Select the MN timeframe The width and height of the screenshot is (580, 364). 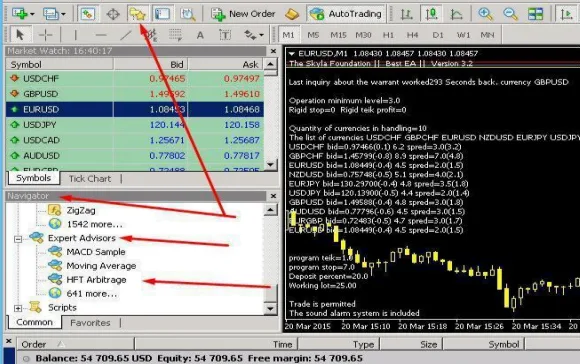[x=488, y=35]
